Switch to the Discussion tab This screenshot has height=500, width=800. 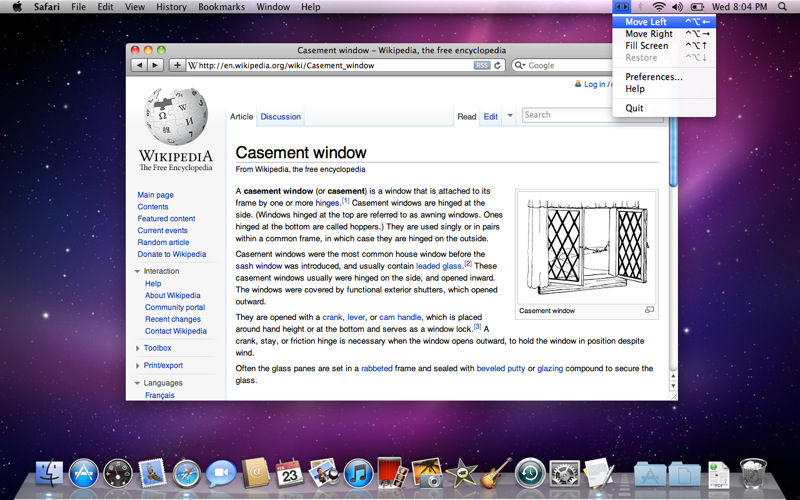pyautogui.click(x=281, y=116)
